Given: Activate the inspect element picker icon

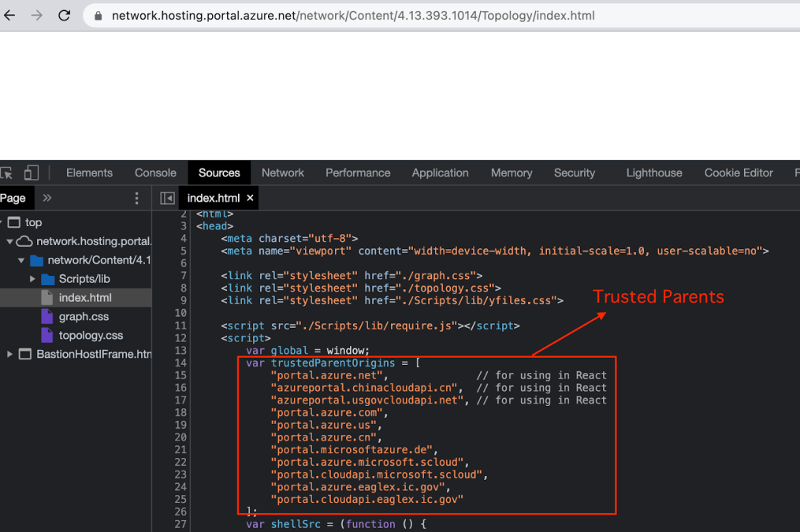Looking at the screenshot, I should click(x=6, y=173).
